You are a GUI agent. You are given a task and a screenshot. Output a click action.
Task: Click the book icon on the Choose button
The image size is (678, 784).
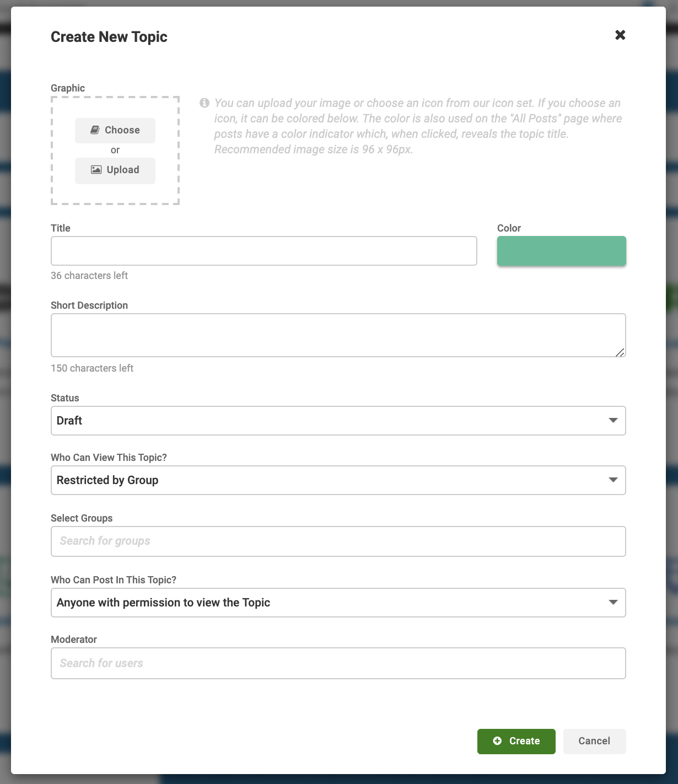click(x=95, y=130)
